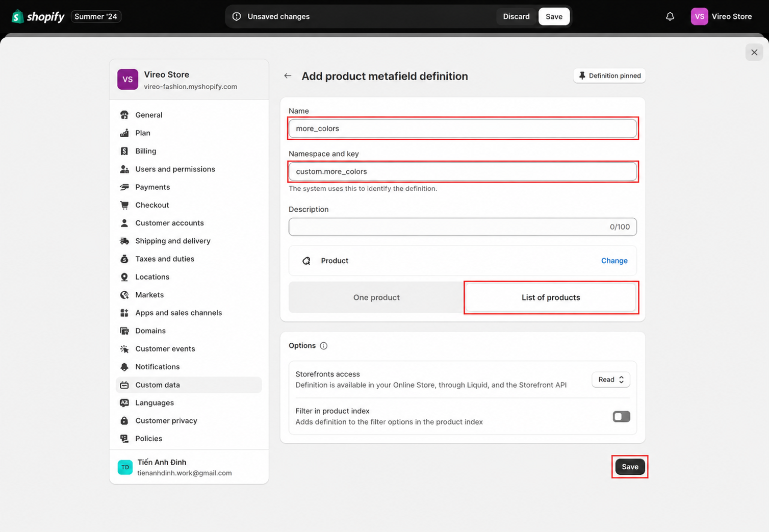This screenshot has width=769, height=532.
Task: Open Languages settings
Action: [x=189, y=402]
